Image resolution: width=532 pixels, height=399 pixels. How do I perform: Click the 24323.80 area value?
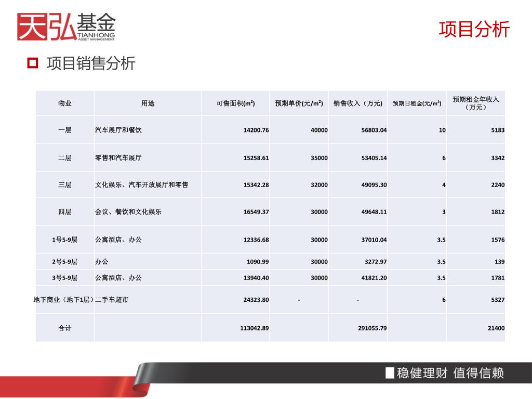coord(256,300)
